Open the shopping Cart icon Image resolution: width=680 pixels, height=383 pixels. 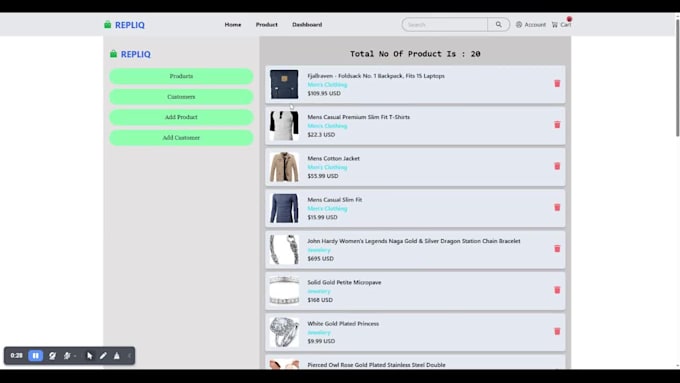[555, 25]
